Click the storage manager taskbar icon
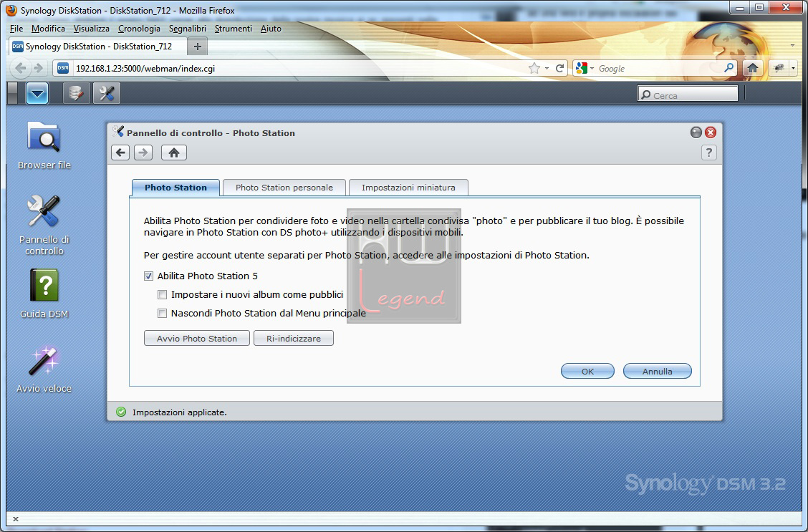808x532 pixels. 76,93
